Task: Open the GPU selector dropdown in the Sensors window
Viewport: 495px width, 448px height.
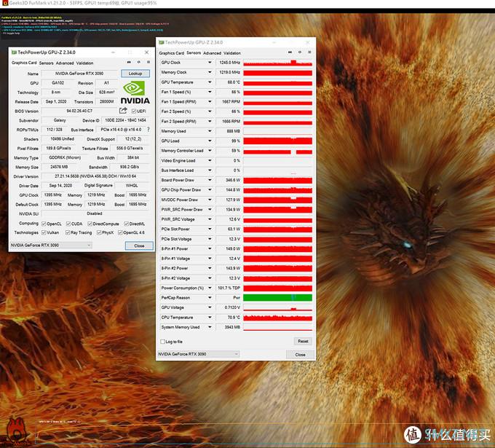Action: click(x=198, y=354)
